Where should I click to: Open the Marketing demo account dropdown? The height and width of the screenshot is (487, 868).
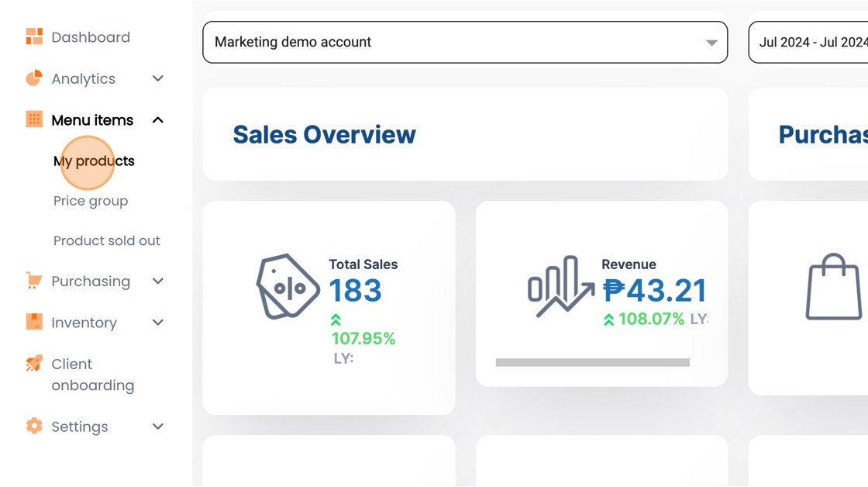(465, 42)
